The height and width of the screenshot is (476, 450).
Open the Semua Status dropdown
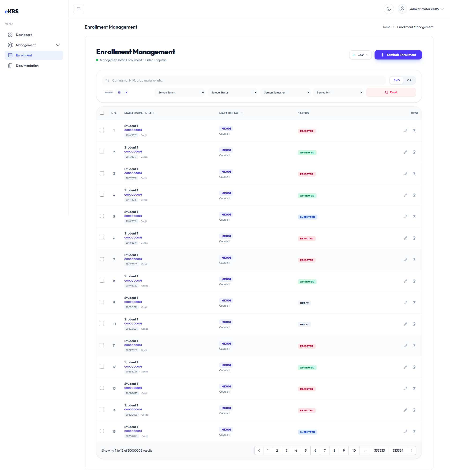point(232,93)
